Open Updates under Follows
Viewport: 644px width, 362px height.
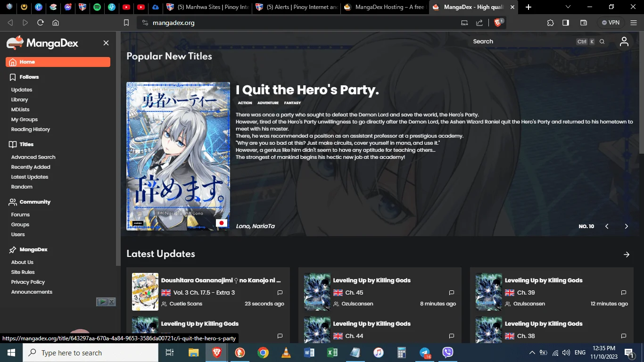(22, 90)
